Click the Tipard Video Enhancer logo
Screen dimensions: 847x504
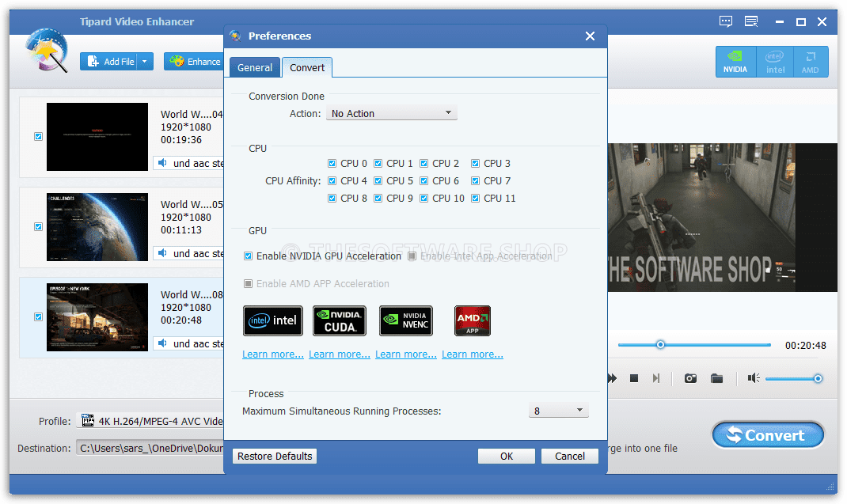pyautogui.click(x=47, y=50)
